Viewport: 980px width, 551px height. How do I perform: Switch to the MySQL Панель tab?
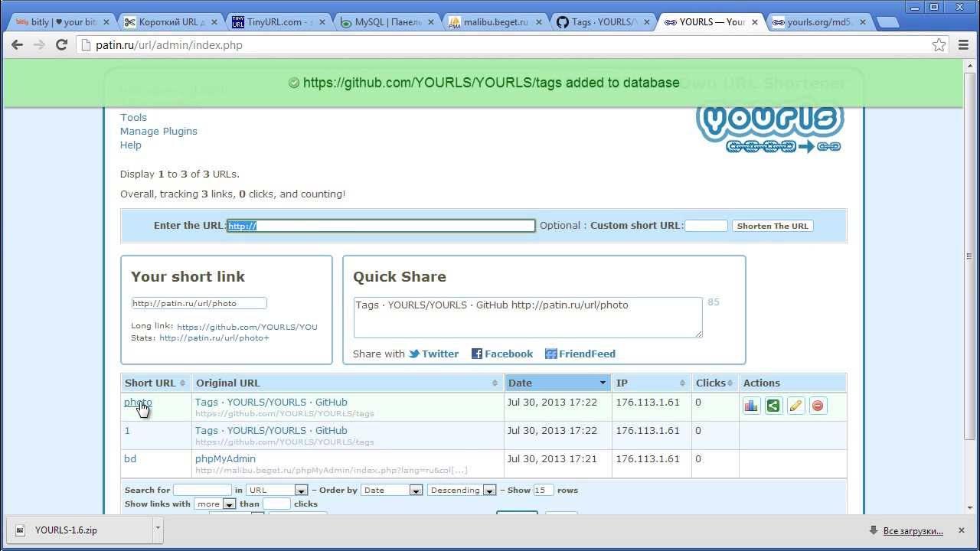[x=387, y=22]
